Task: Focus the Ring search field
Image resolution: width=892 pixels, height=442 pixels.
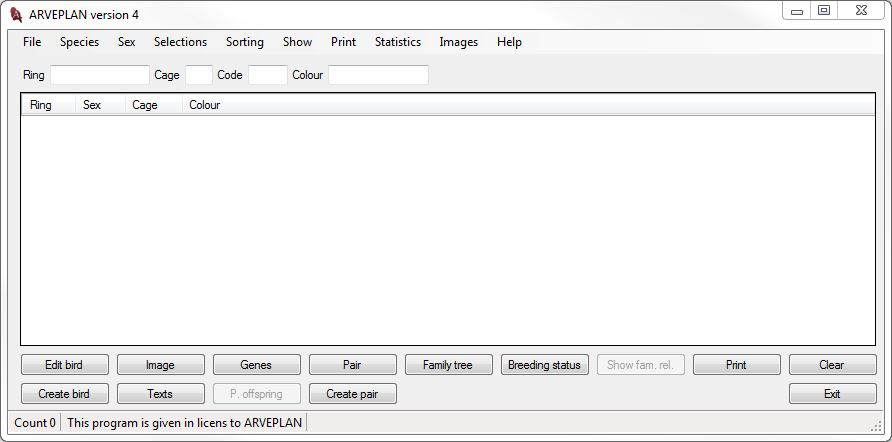Action: [x=100, y=75]
